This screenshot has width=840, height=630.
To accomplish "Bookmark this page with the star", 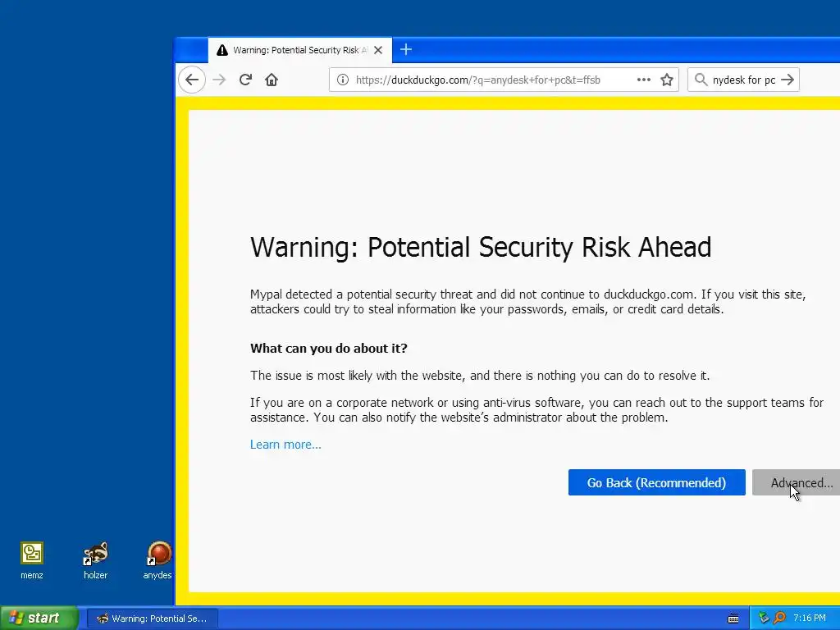I will pyautogui.click(x=666, y=80).
